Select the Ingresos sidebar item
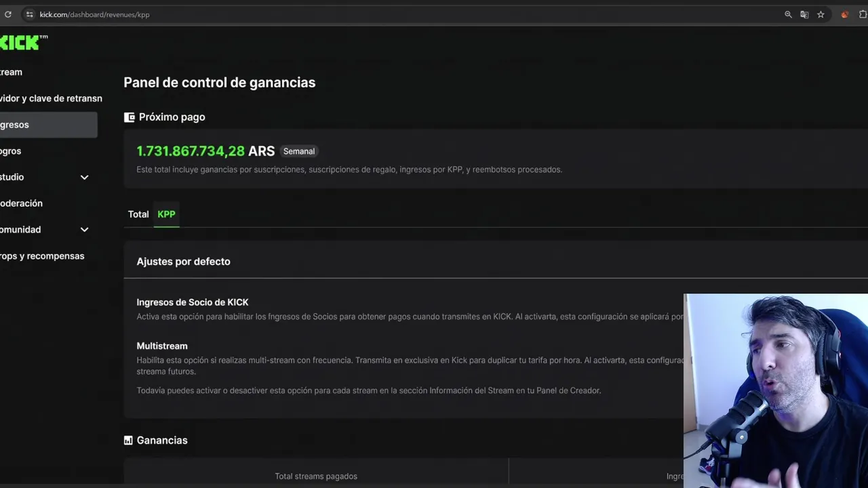 tap(48, 125)
